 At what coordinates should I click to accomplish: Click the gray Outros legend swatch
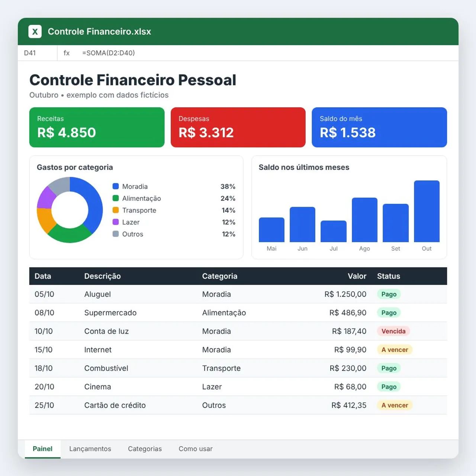116,234
